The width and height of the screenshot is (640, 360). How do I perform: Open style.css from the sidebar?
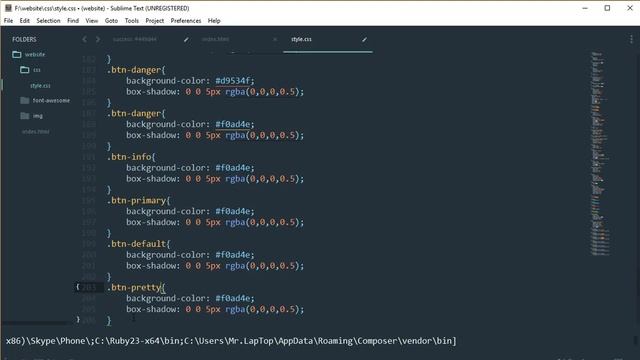(40, 86)
